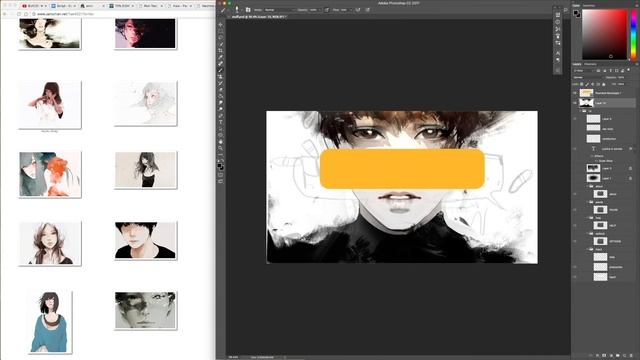The height and width of the screenshot is (360, 640).
Task: Switch to second browser tab
Action: pyautogui.click(x=63, y=6)
